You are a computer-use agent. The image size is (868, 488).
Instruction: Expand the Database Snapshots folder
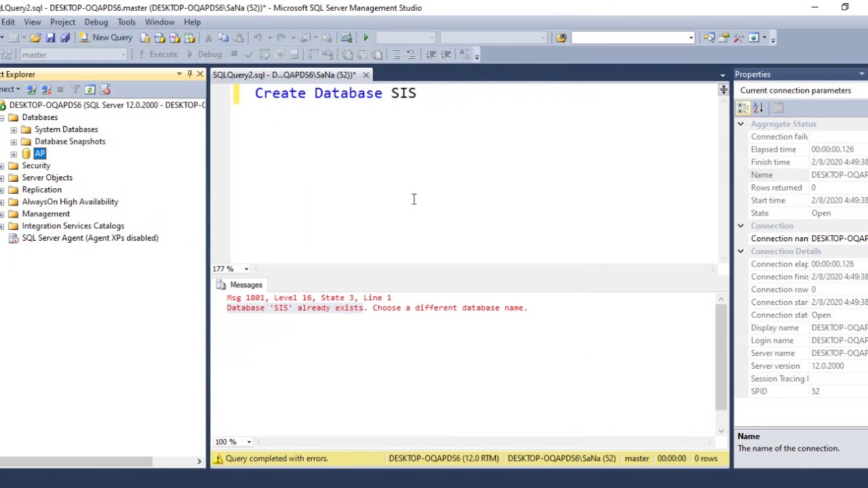pos(14,142)
